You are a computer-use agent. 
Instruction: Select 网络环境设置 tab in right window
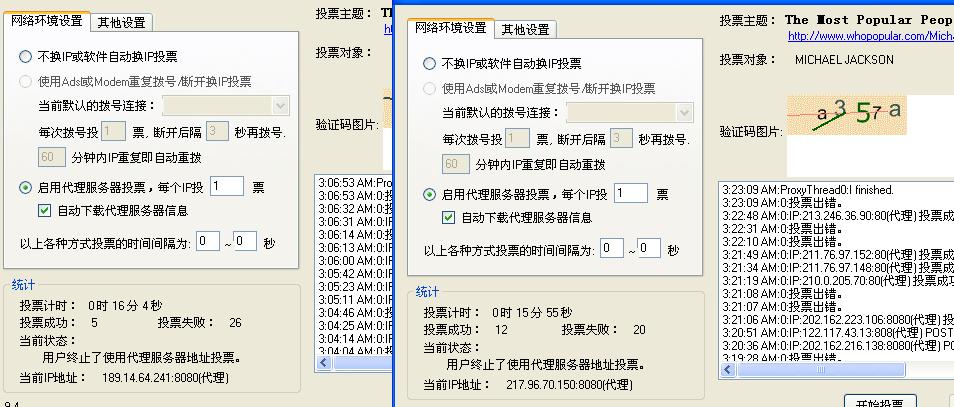[x=451, y=27]
